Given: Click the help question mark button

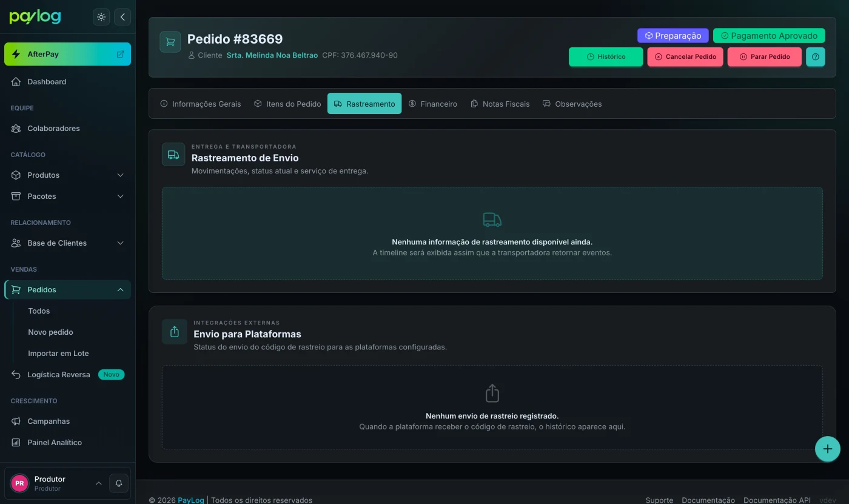Looking at the screenshot, I should pos(815,57).
